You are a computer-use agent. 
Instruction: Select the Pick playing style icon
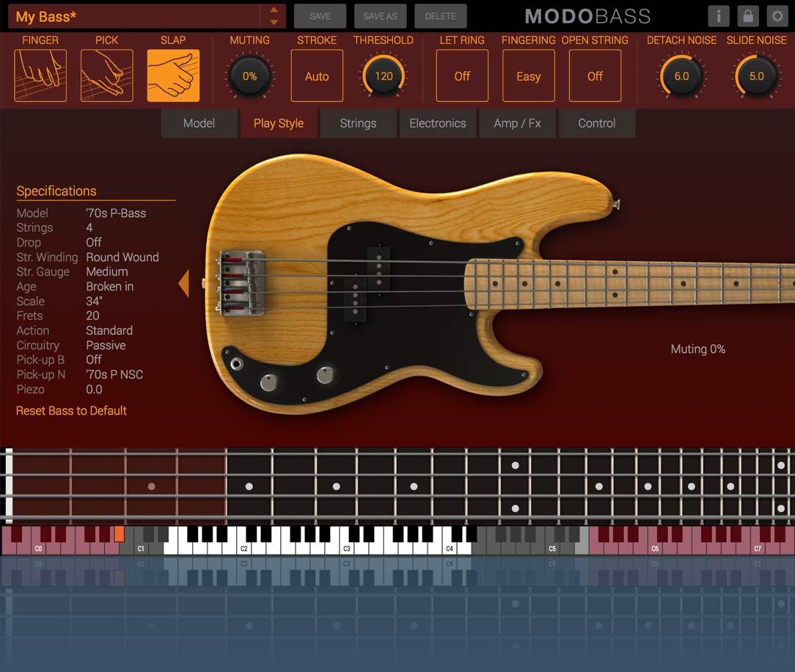tap(106, 76)
